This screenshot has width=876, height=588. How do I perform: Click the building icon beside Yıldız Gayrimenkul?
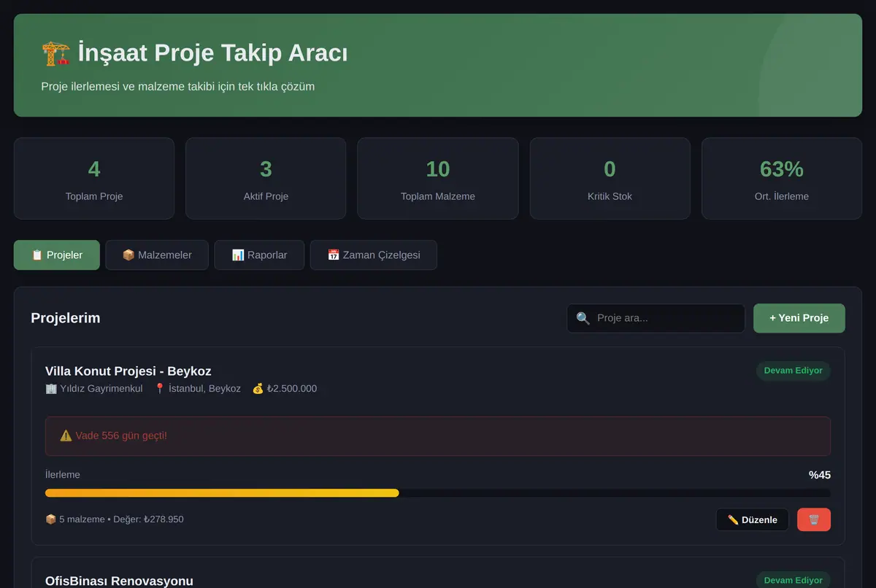(51, 389)
